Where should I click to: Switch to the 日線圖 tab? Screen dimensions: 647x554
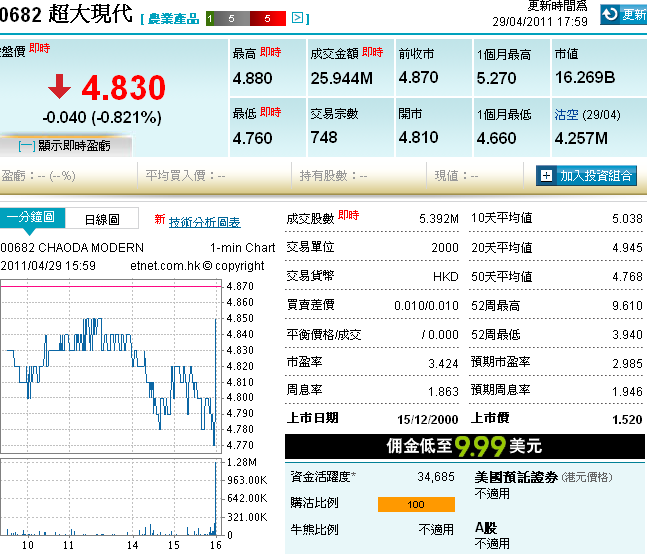102,219
